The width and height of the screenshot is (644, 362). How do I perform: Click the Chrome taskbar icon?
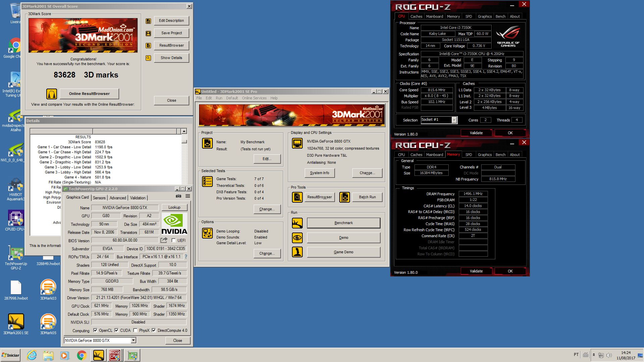82,355
